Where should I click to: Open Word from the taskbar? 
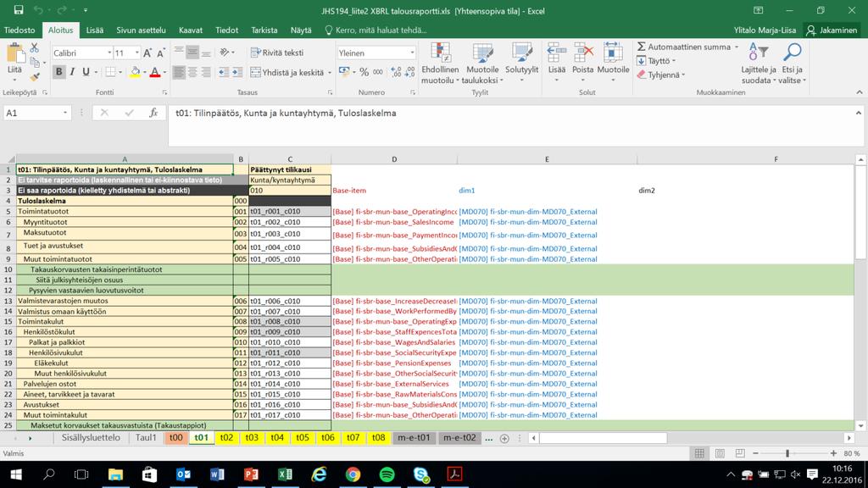(217, 474)
